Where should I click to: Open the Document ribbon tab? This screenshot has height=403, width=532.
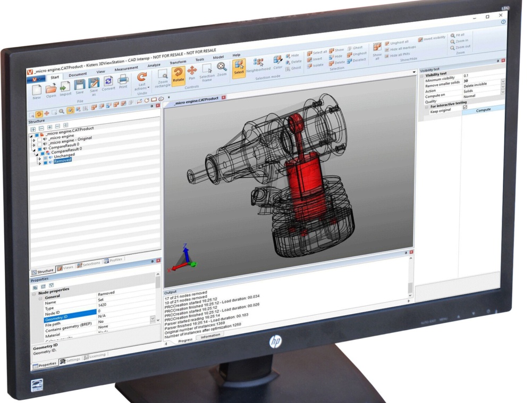tap(78, 74)
